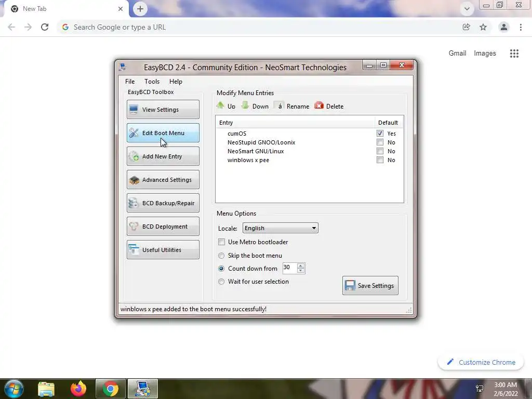
Task: Select the NeoSmart GNU/Linux entry
Action: [310, 151]
